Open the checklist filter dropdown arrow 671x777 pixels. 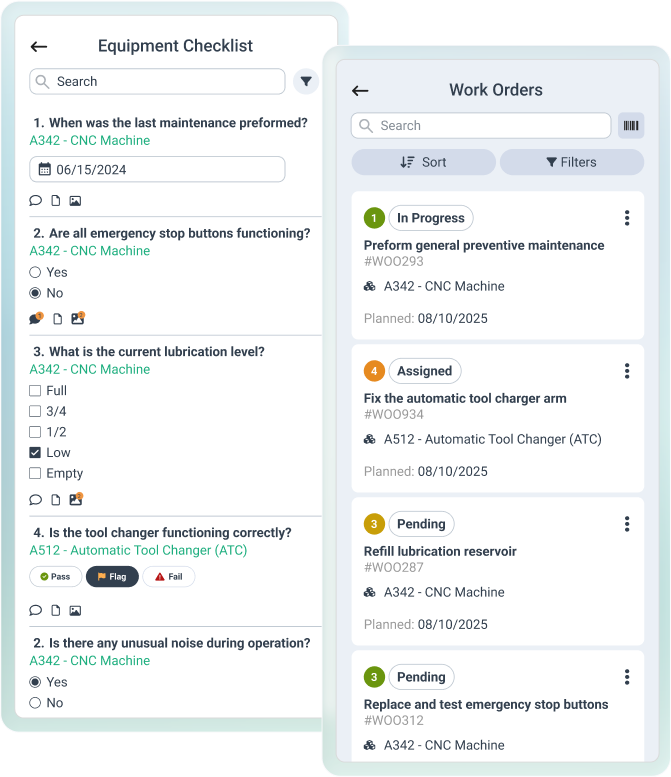click(306, 81)
